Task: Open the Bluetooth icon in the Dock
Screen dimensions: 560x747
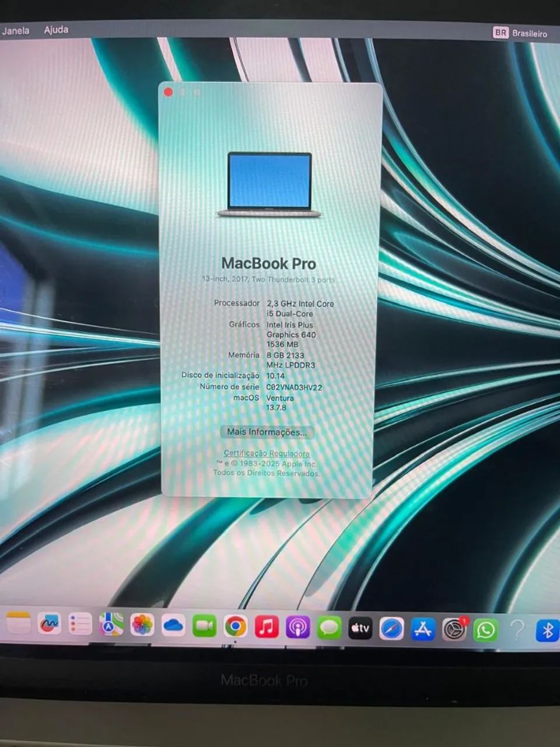Action: click(547, 631)
